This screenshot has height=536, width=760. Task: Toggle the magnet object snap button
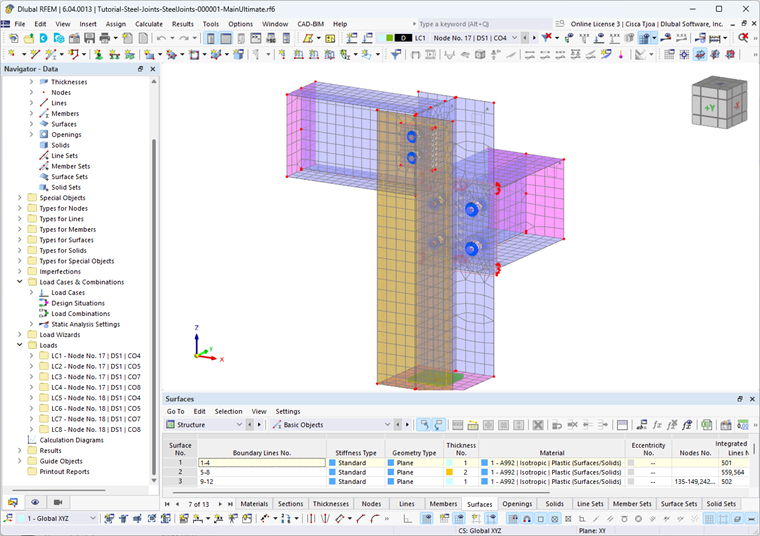(526, 519)
